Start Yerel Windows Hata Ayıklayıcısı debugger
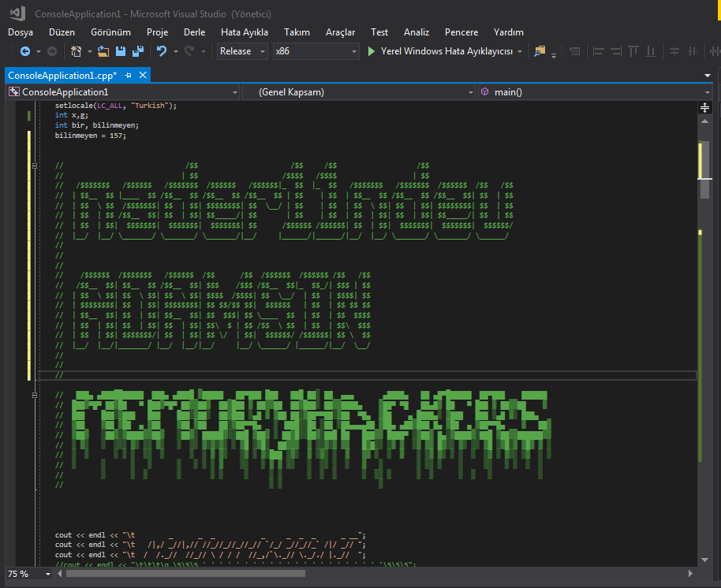 pos(440,51)
